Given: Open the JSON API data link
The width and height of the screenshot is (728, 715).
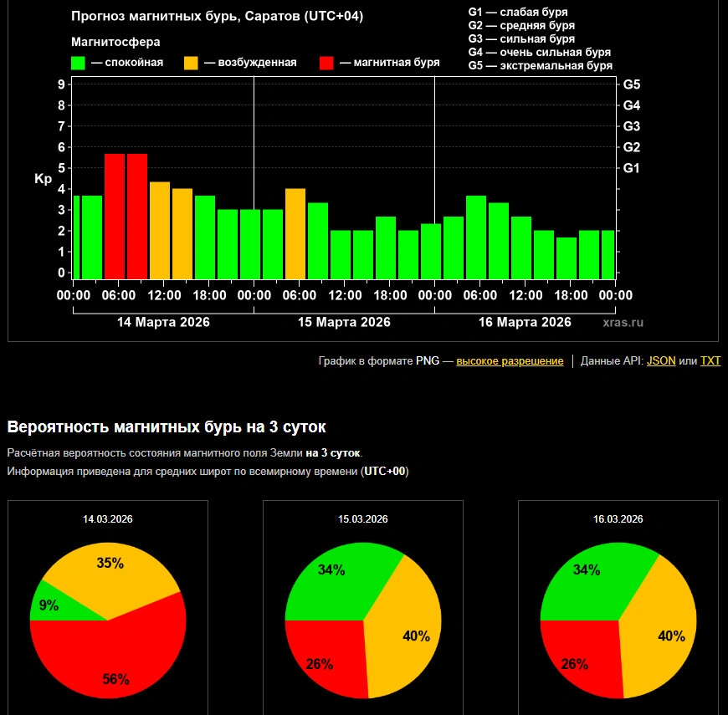Looking at the screenshot, I should click(x=661, y=361).
